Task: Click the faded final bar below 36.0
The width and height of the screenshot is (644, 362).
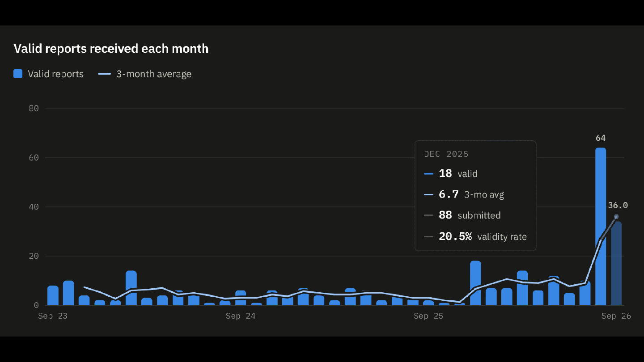Action: coord(616,264)
